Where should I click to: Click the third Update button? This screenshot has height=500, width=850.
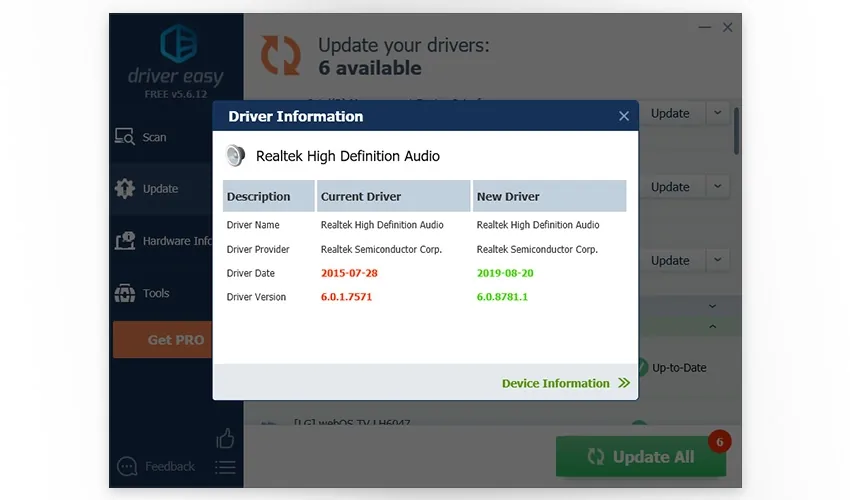point(671,260)
